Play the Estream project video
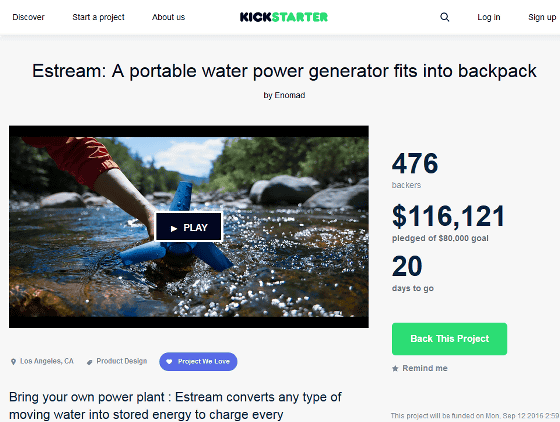This screenshot has width=560, height=422. (x=189, y=227)
